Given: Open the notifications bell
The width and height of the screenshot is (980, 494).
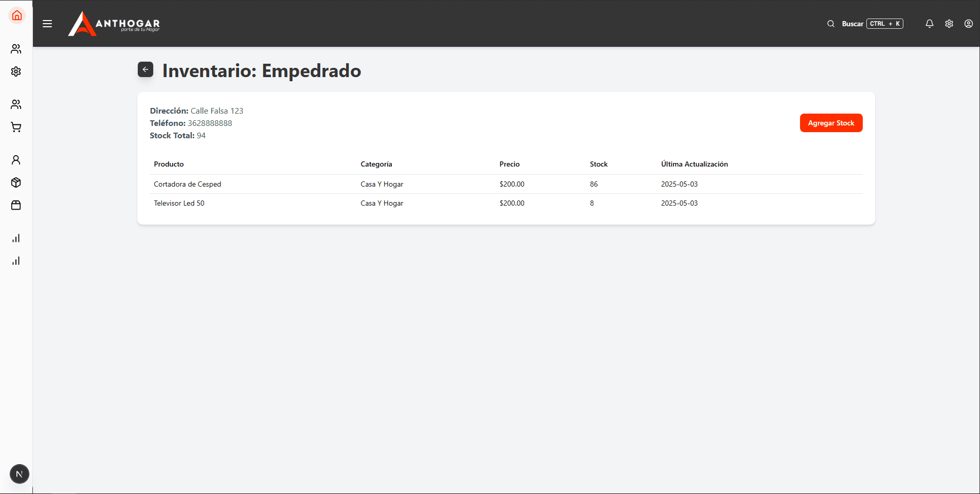Looking at the screenshot, I should (930, 24).
